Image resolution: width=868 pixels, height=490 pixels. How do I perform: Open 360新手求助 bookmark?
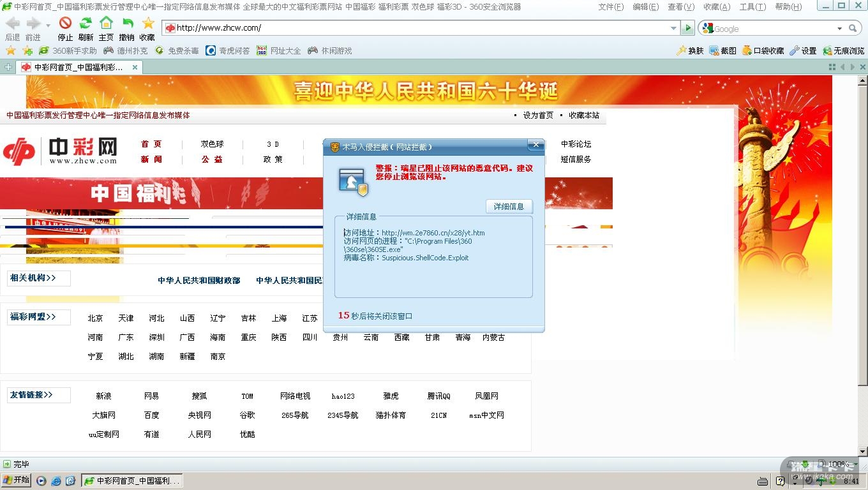[68, 50]
